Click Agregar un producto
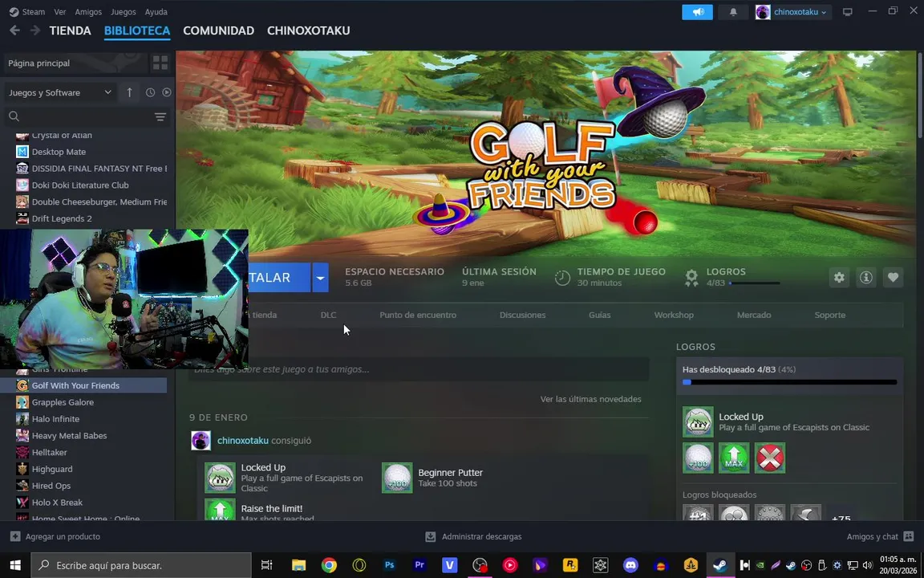The width and height of the screenshot is (924, 578). 55,537
